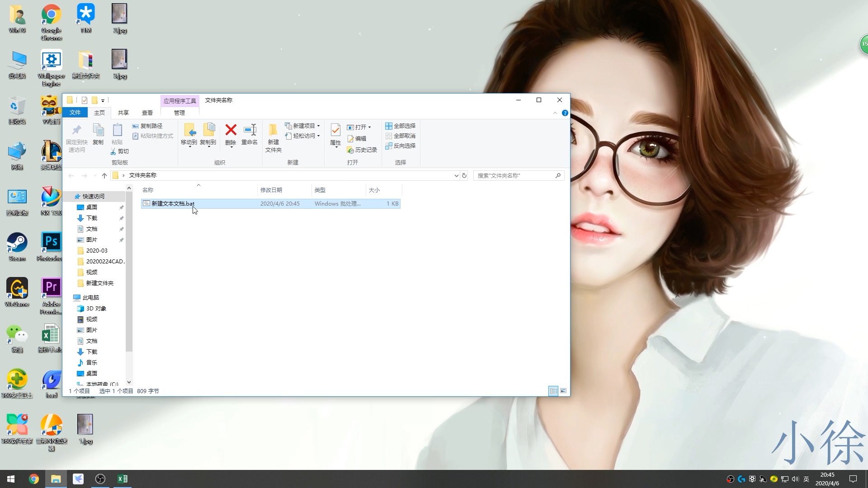The image size is (868, 488).
Task: Switch to large icons view toggle
Action: (563, 391)
